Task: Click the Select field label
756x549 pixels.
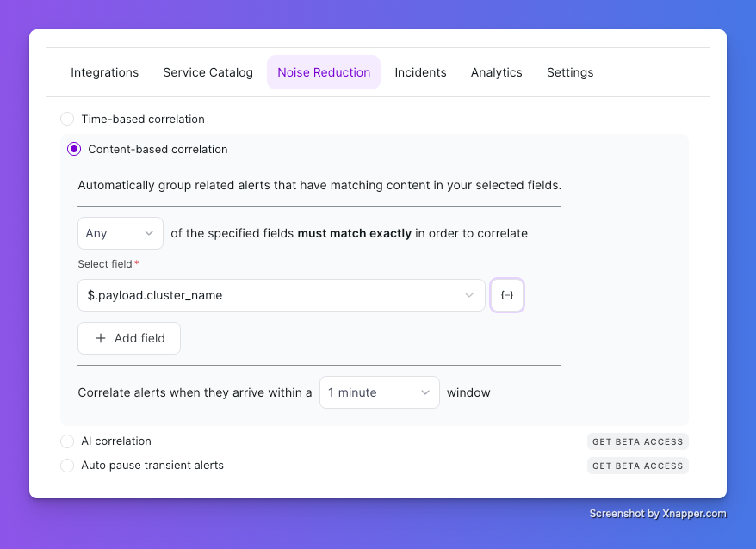Action: tap(105, 264)
